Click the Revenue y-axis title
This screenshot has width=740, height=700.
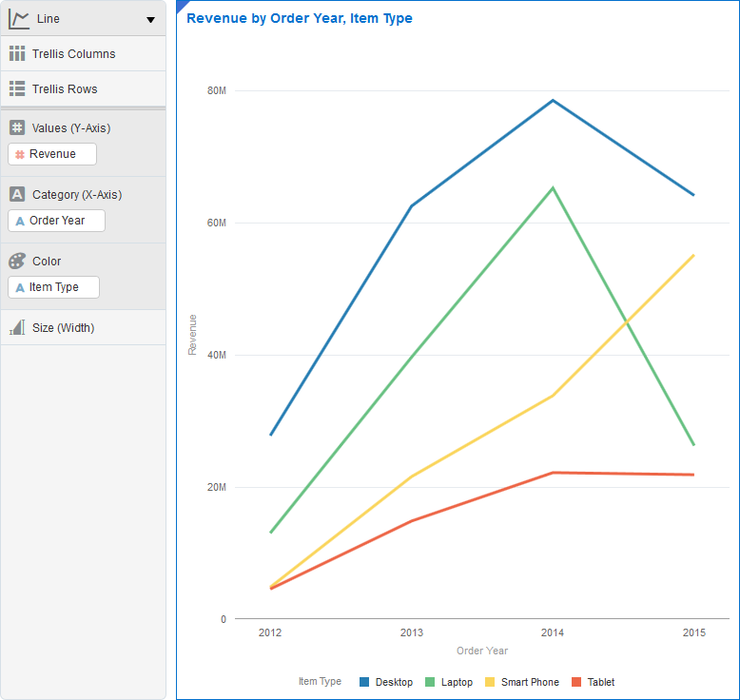(192, 335)
